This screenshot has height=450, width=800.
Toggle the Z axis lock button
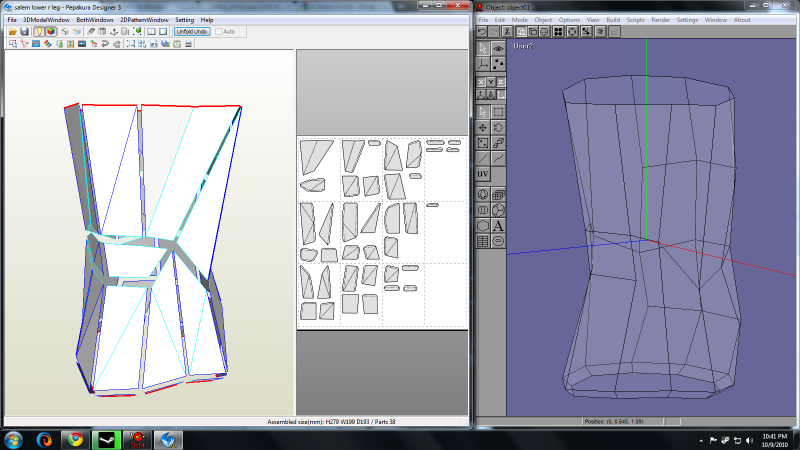click(500, 81)
